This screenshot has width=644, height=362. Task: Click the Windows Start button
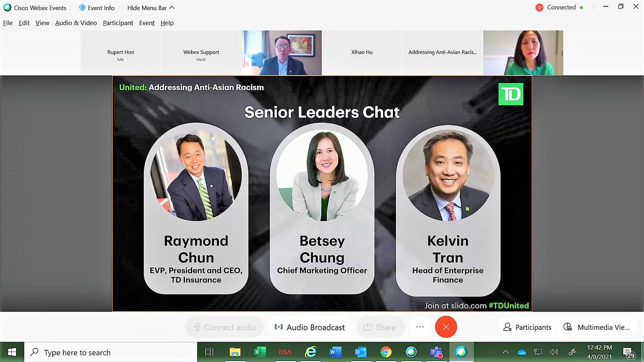click(12, 352)
